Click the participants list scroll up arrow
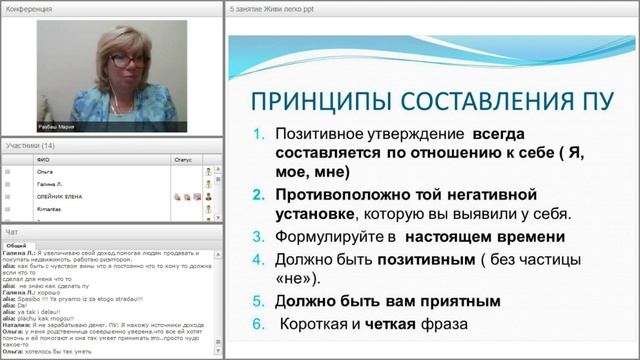Image resolution: width=640 pixels, height=360 pixels. 218,169
